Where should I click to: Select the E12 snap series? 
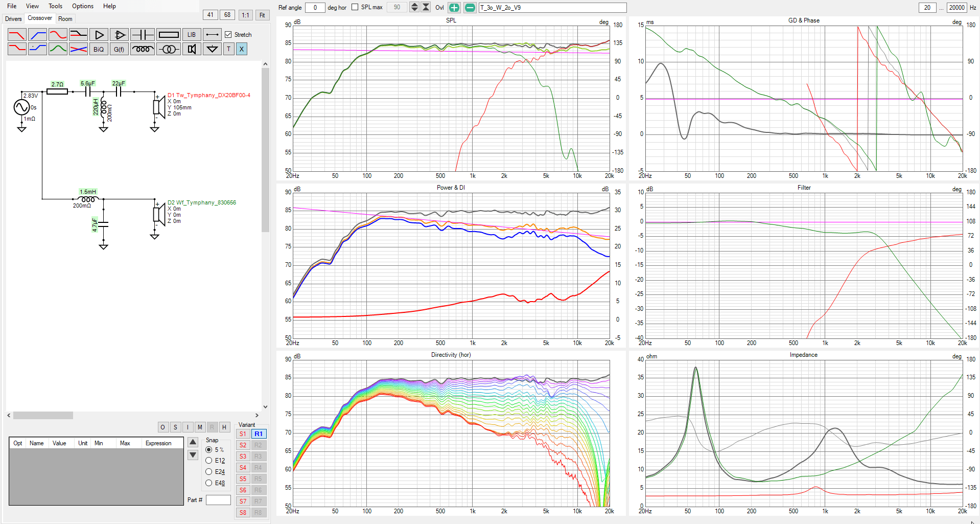pos(208,461)
